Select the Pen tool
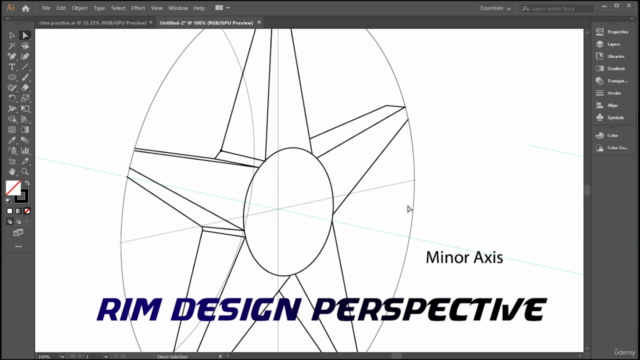This screenshot has height=360, width=640. click(x=12, y=56)
